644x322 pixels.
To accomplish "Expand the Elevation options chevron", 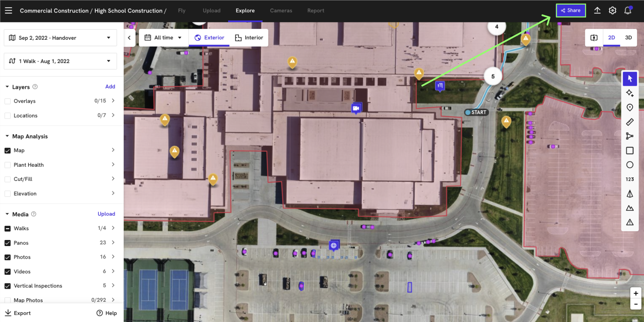I will [113, 193].
